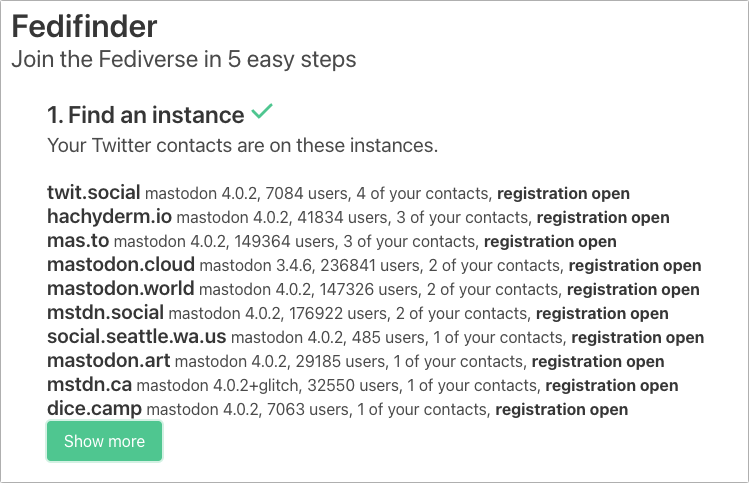Open the dice.camp instance

pos(94,408)
